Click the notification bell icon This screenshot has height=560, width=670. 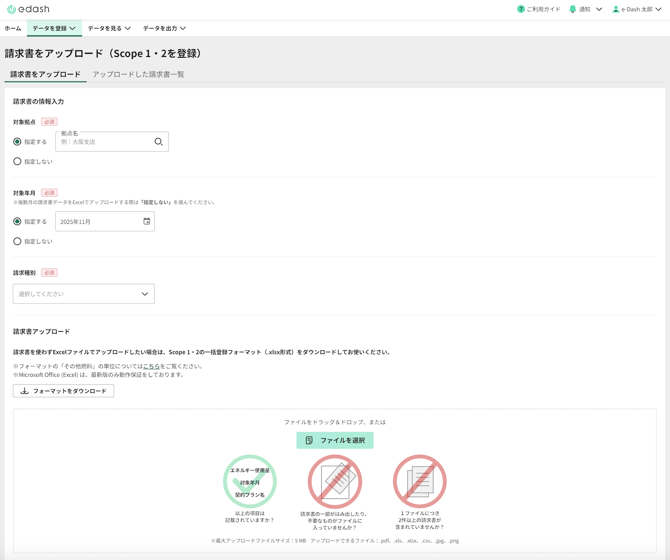[x=573, y=9]
